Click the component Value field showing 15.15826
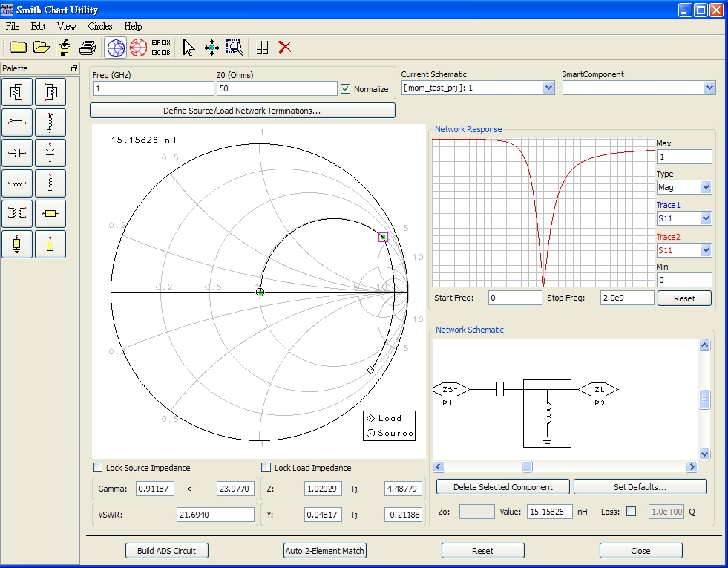Screen dimensions: 728x568 [x=550, y=512]
